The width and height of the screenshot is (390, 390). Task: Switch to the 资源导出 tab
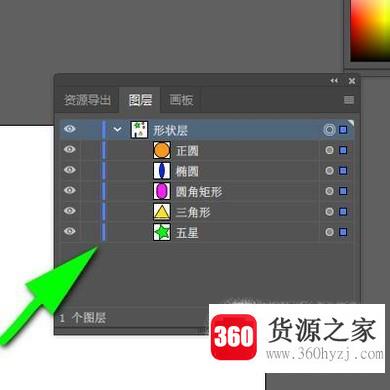(87, 100)
